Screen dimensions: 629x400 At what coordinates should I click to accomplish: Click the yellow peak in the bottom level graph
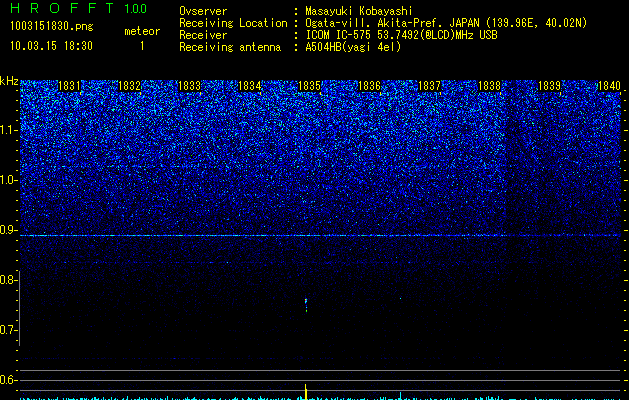point(306,392)
